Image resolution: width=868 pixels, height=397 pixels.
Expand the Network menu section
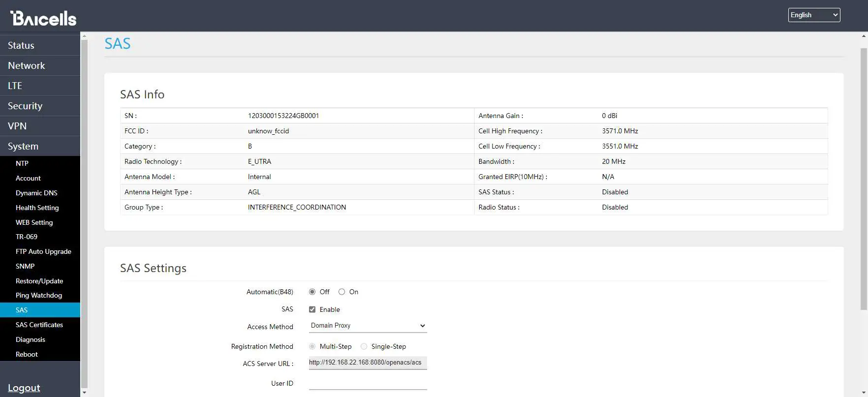pyautogui.click(x=26, y=65)
